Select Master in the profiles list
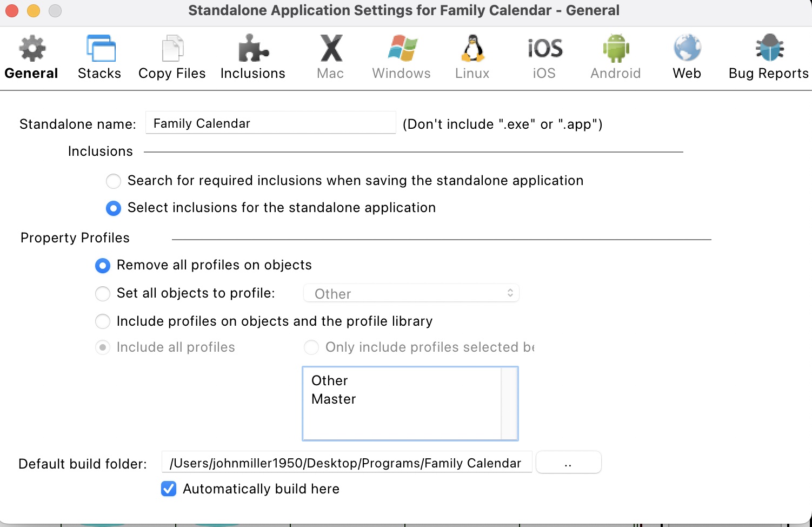Viewport: 812px width, 527px height. pyautogui.click(x=334, y=399)
